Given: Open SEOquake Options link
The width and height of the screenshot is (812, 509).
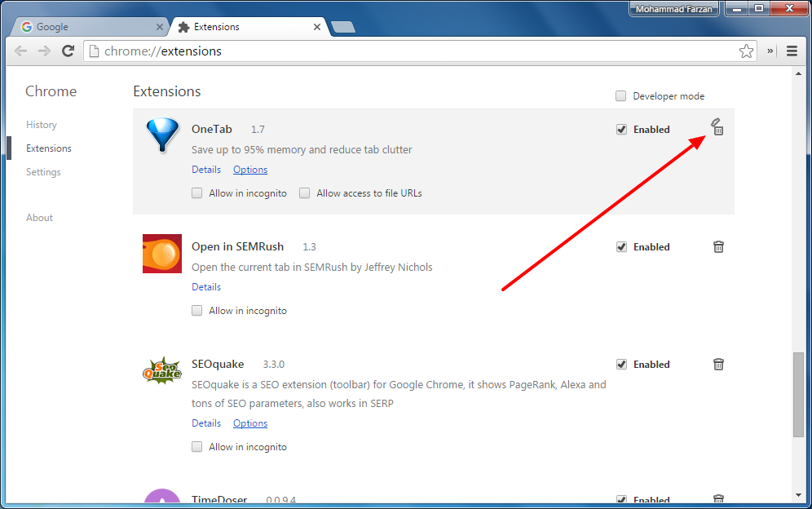Looking at the screenshot, I should 250,423.
